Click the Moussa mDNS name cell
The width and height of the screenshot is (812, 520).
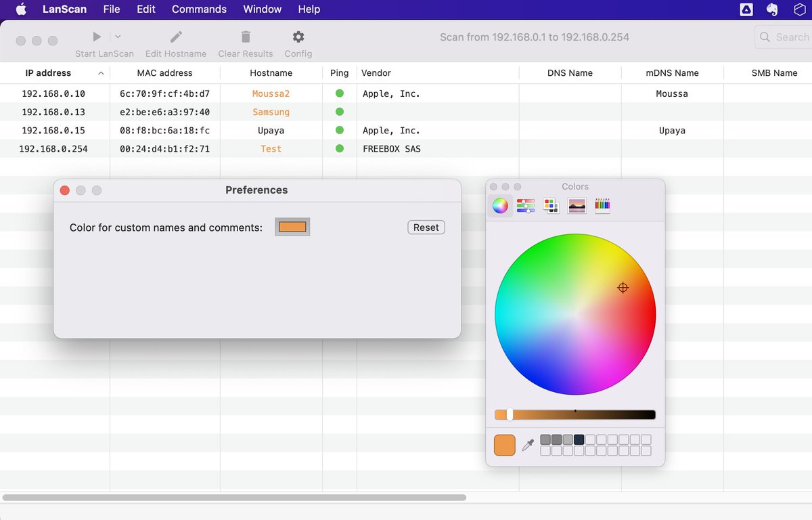[x=673, y=93]
